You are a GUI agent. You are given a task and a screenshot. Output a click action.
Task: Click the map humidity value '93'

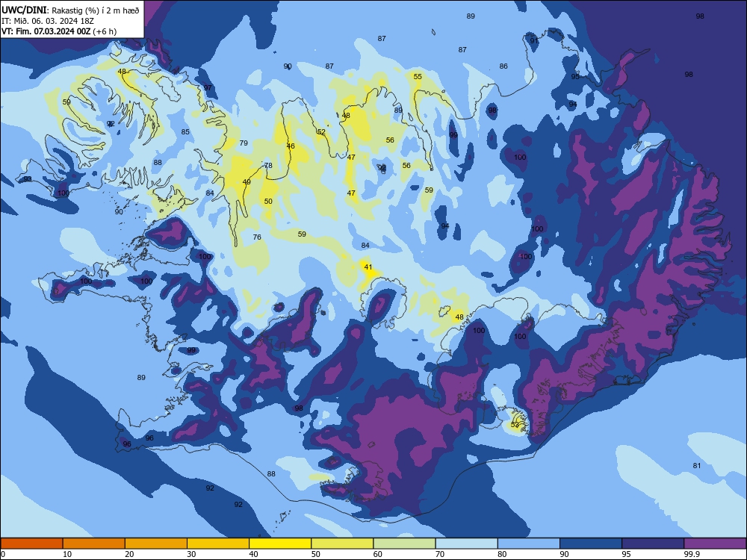(x=28, y=179)
